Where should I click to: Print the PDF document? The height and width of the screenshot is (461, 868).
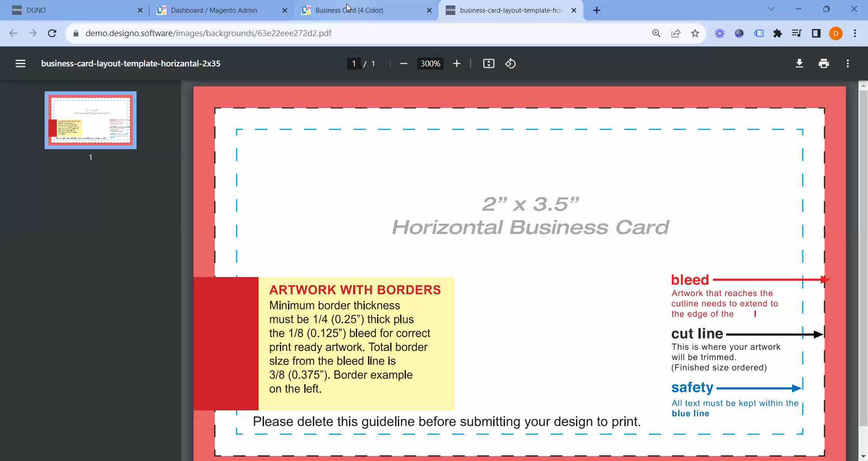pos(824,64)
